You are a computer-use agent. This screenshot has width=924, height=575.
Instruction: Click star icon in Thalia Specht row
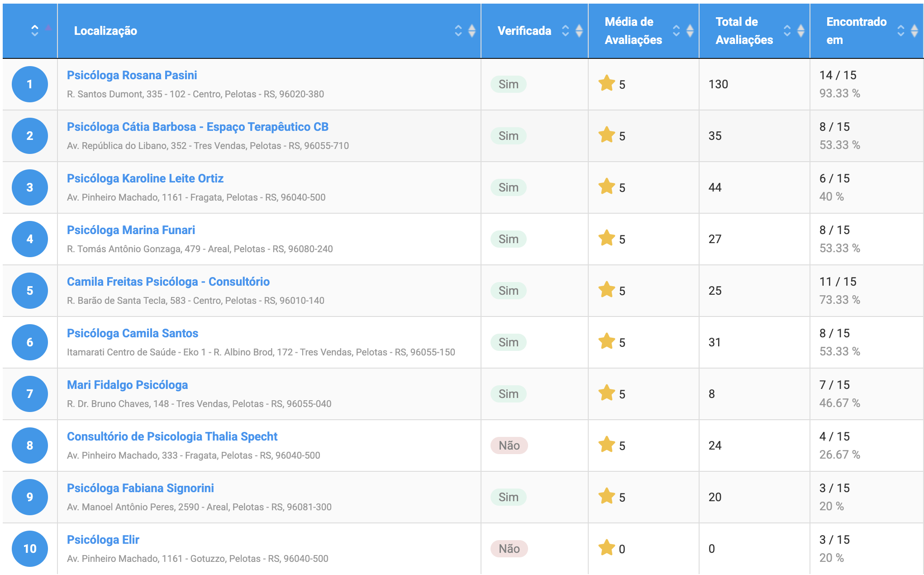606,445
